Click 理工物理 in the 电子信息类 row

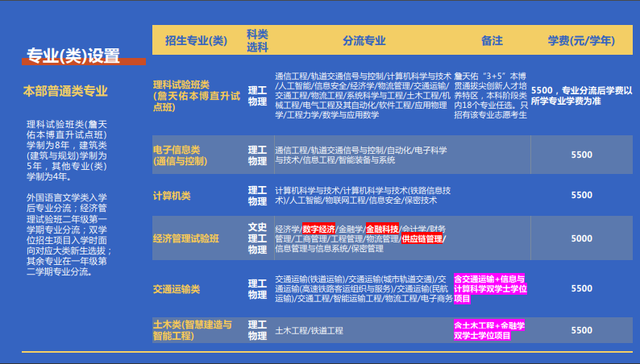pyautogui.click(x=257, y=155)
